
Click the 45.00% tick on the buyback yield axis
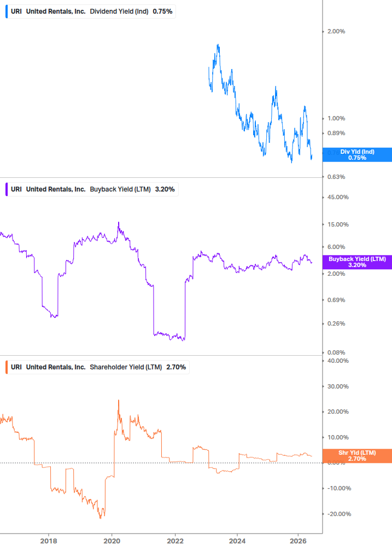(338, 197)
